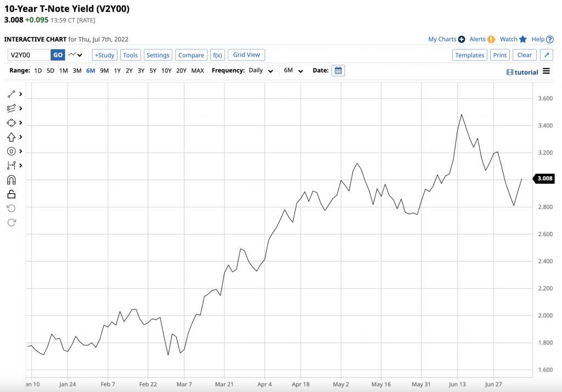Expand the Fibonacci tool submenu chevron
Screen dimensions: 562x392
click(21, 108)
